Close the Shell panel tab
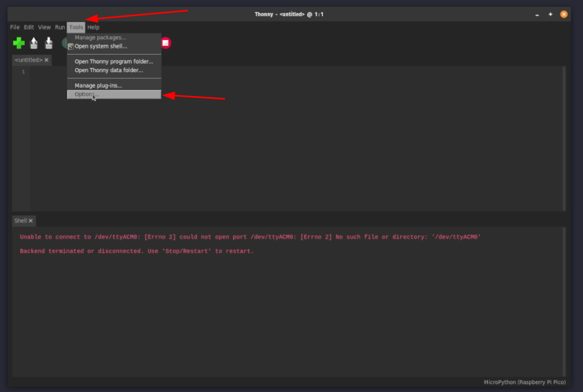 31,220
